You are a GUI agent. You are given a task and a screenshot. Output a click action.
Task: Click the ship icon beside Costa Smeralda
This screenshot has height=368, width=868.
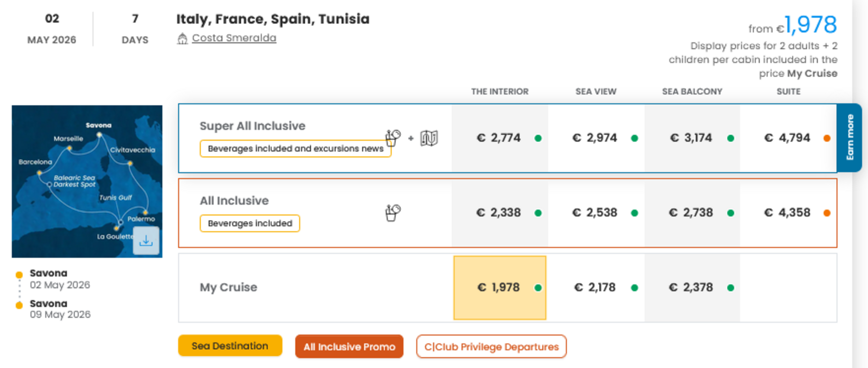(183, 39)
